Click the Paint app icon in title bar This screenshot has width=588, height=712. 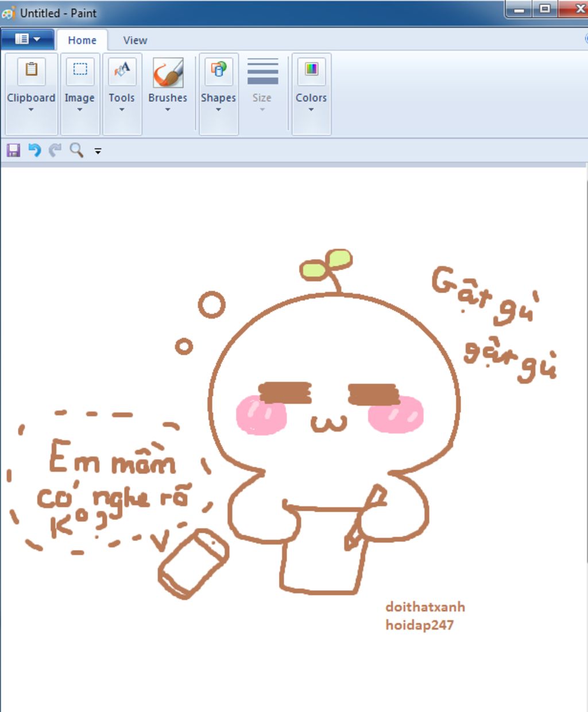point(9,13)
